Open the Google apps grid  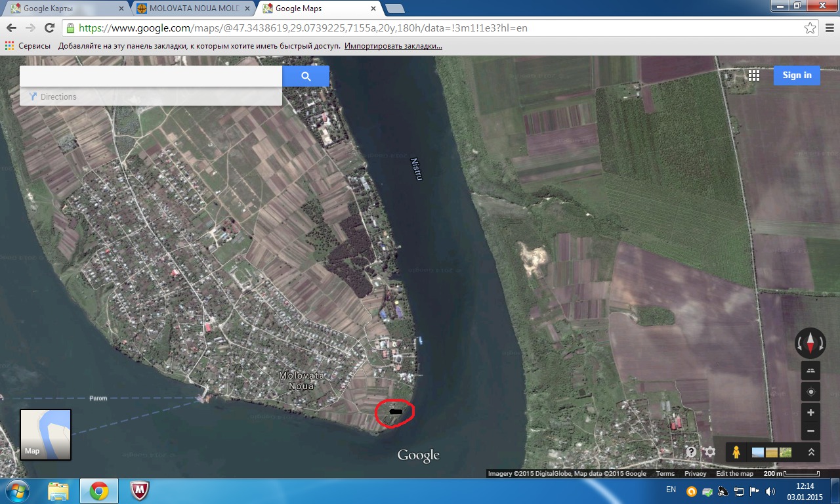click(754, 75)
